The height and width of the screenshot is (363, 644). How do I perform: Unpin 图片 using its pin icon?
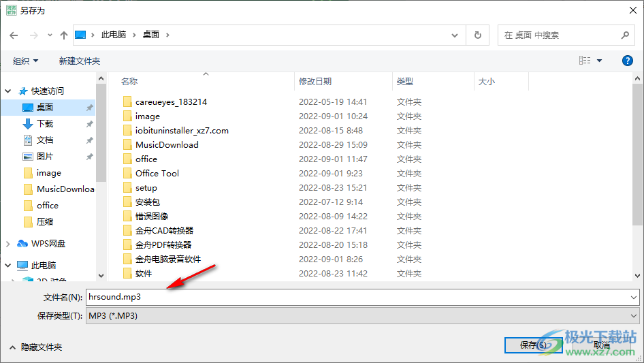[89, 157]
